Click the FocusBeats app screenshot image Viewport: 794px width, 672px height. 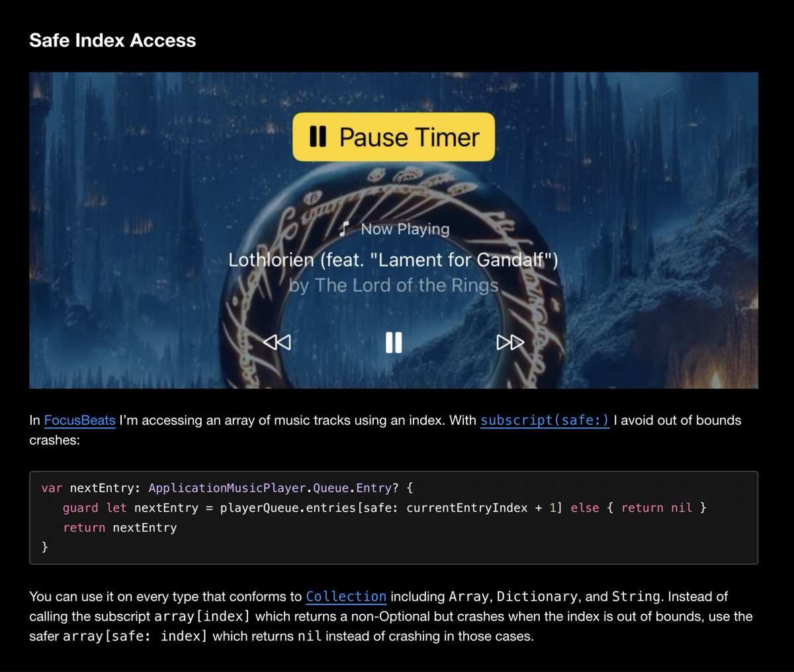click(394, 230)
